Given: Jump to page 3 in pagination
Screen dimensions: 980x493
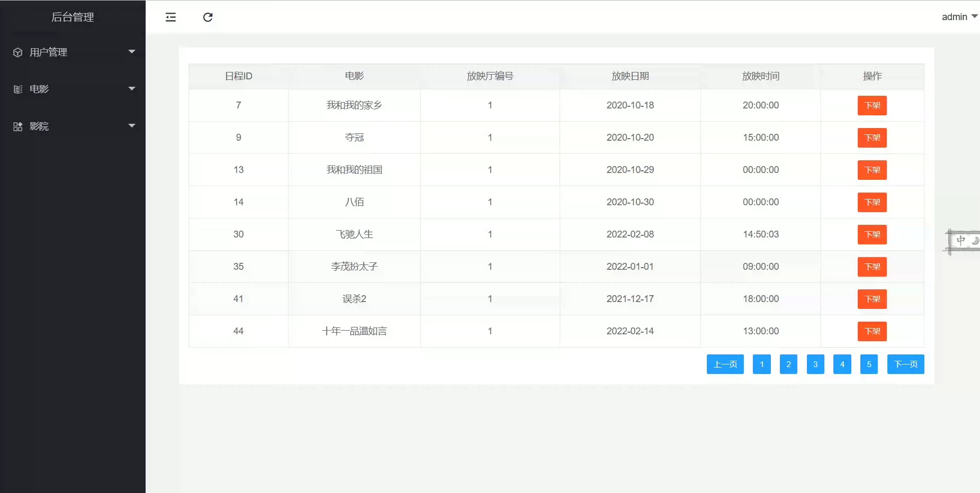Looking at the screenshot, I should [815, 364].
